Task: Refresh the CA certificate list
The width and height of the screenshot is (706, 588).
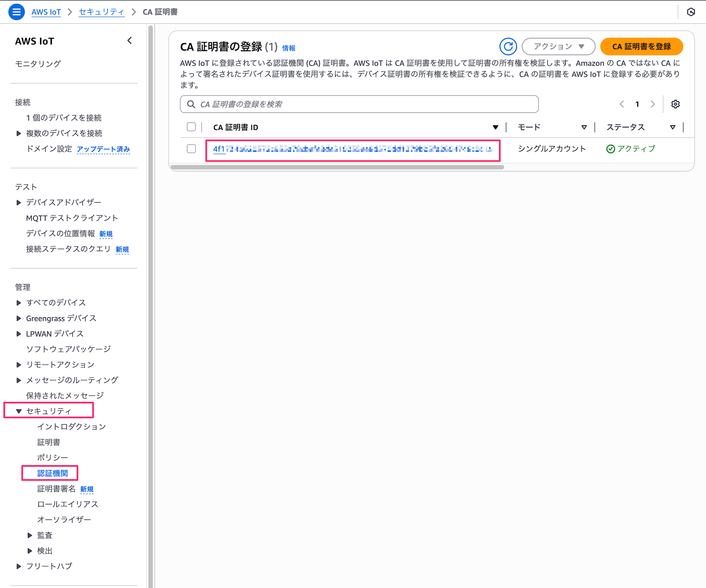Action: [508, 47]
